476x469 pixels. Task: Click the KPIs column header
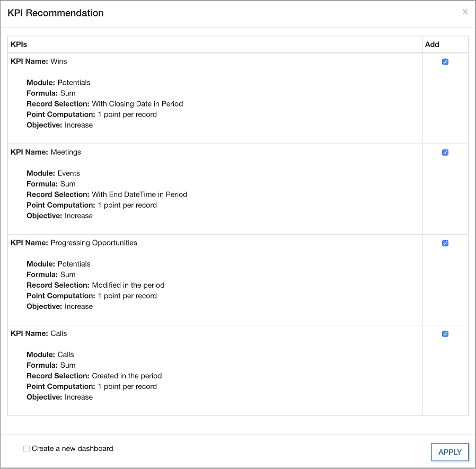click(x=19, y=45)
